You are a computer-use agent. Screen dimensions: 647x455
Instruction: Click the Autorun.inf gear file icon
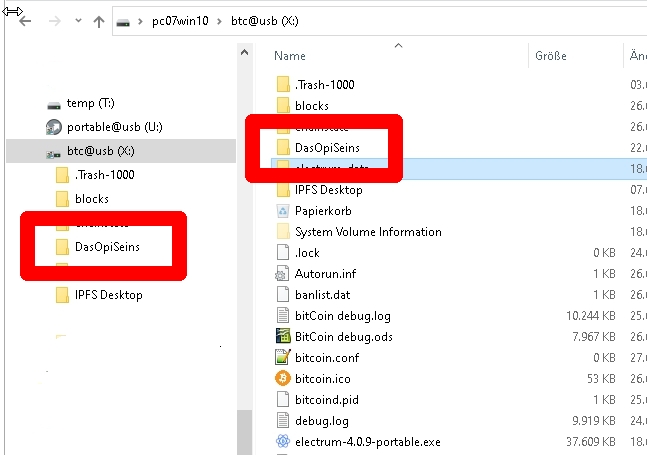[x=282, y=274]
